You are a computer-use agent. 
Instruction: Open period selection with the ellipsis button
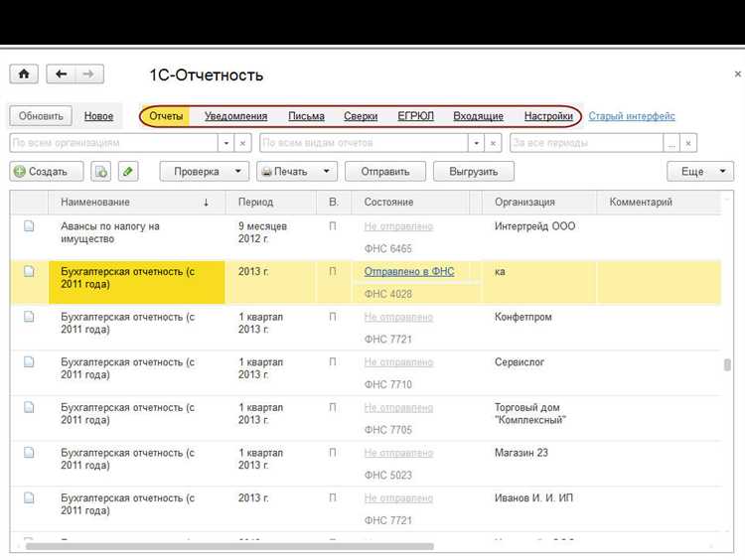click(x=671, y=143)
